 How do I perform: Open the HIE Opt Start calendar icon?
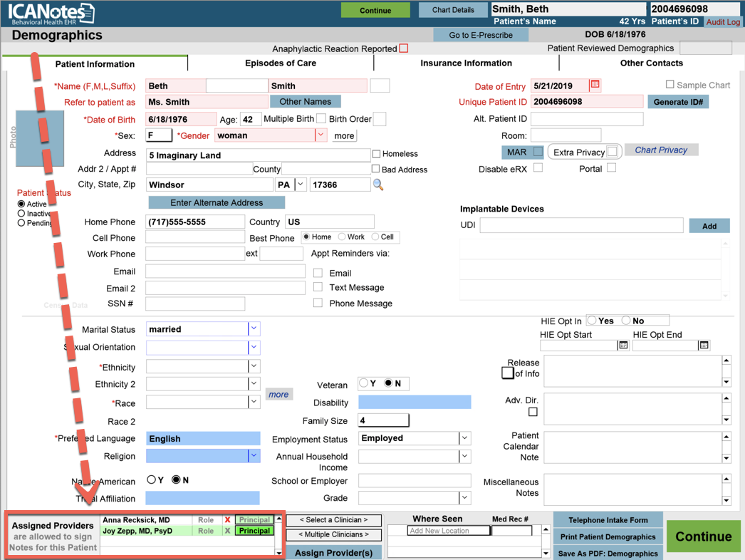click(623, 346)
